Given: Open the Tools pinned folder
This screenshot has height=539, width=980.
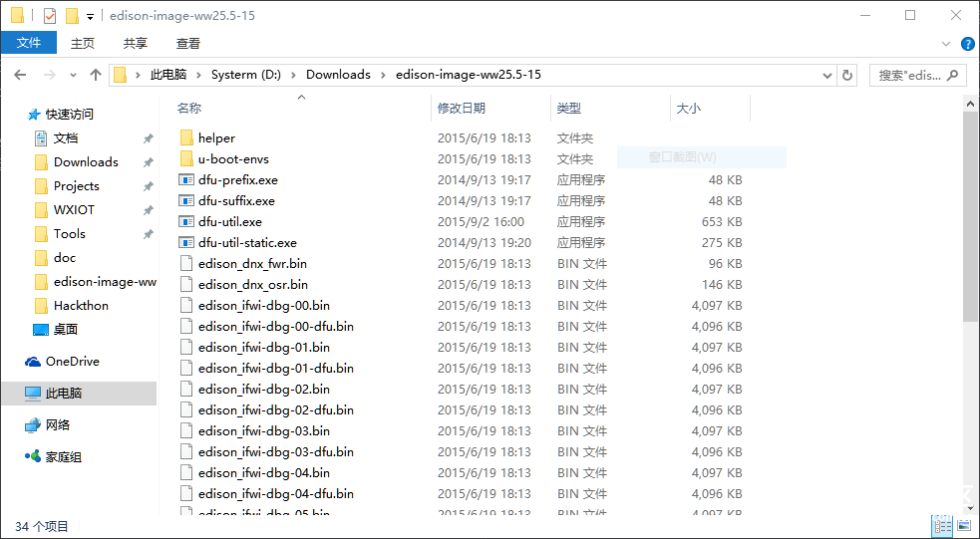Looking at the screenshot, I should coord(69,233).
